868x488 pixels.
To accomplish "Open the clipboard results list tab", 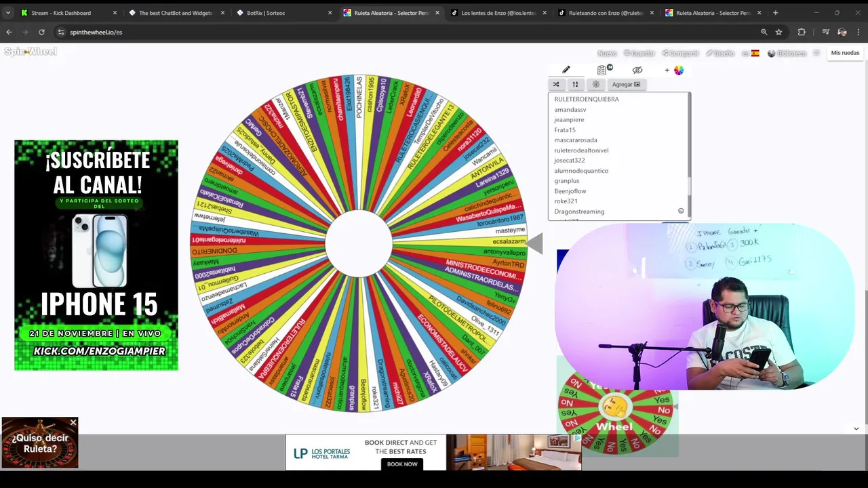I will pyautogui.click(x=602, y=70).
